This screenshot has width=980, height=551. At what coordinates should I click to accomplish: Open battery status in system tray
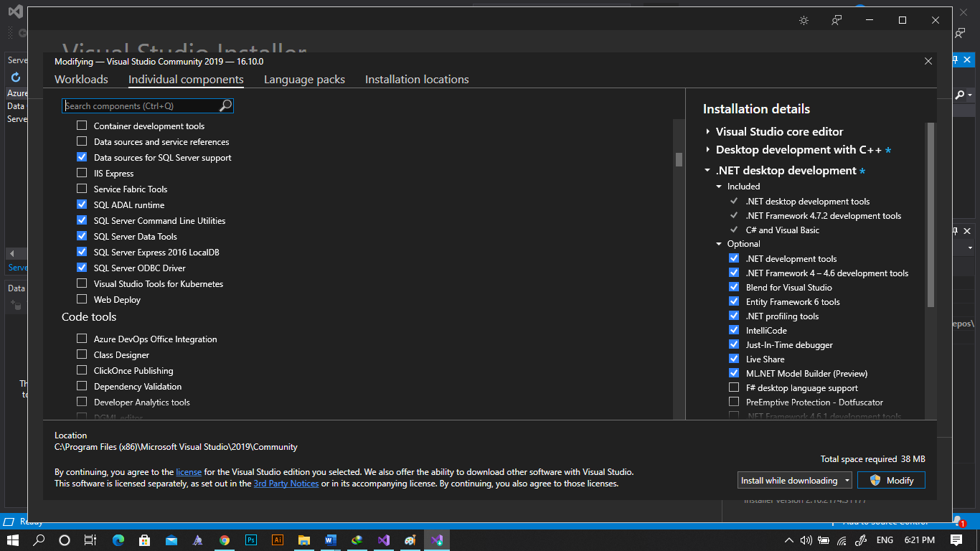pyautogui.click(x=824, y=540)
